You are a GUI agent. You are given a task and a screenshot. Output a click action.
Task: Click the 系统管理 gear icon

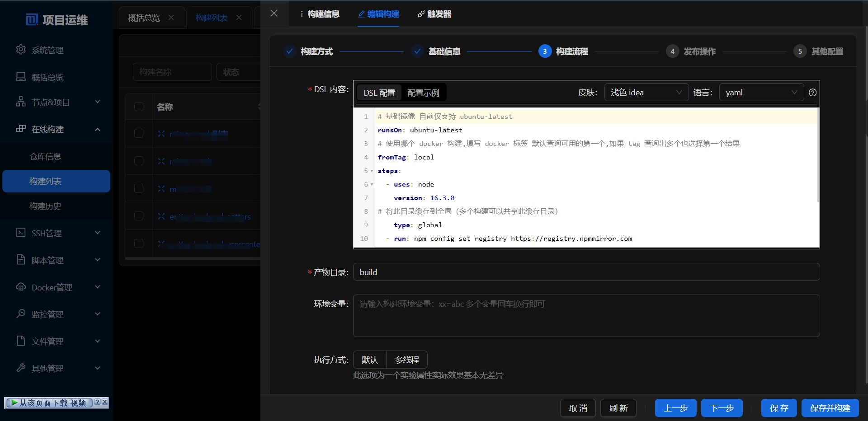pos(21,50)
